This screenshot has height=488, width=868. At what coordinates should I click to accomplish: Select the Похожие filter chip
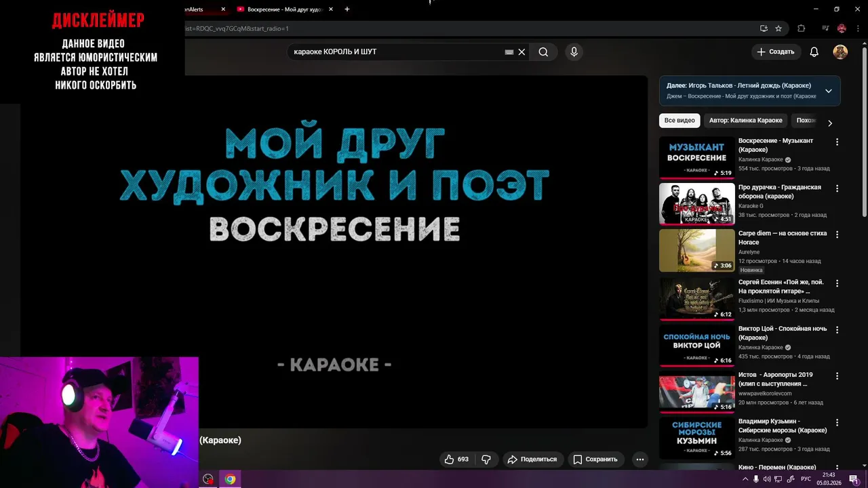point(806,121)
